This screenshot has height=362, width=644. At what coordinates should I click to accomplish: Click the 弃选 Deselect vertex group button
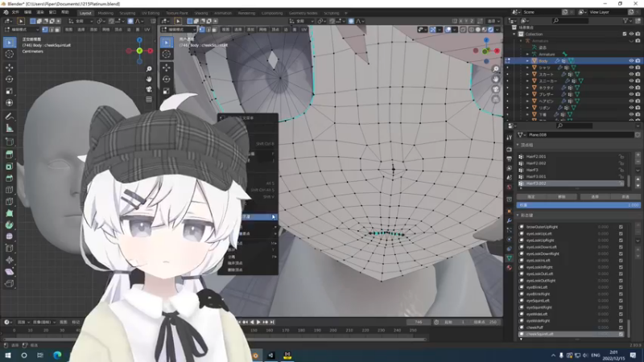point(625,197)
